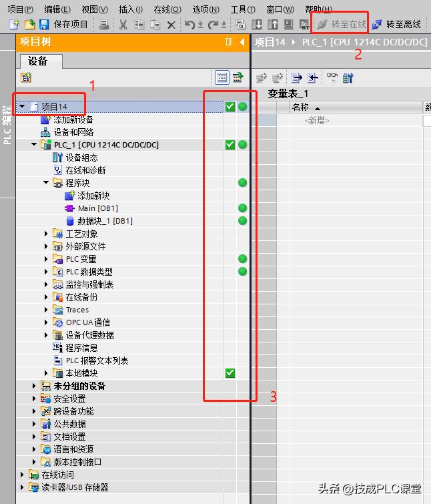This screenshot has width=431, height=504.
Task: Expand the 未分组的设备 node
Action: tap(34, 386)
